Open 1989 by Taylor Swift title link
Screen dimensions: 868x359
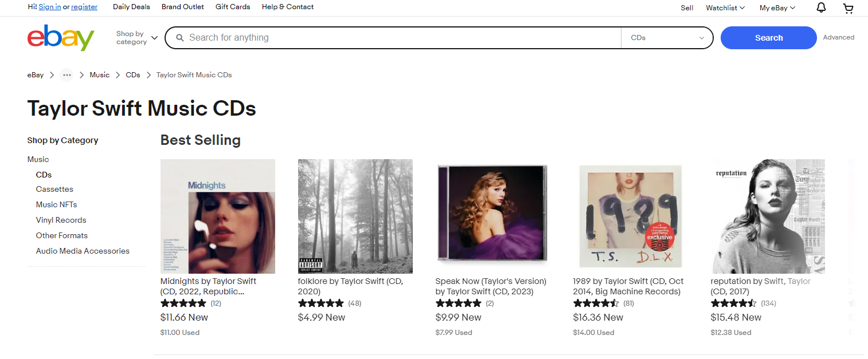628,286
